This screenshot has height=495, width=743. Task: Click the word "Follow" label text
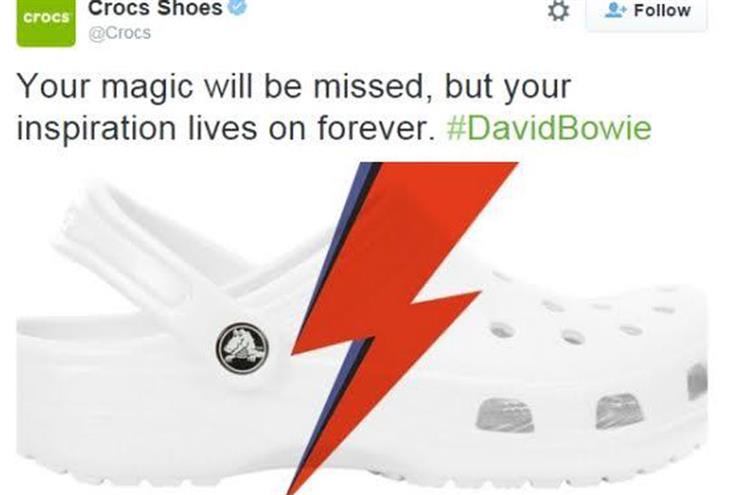point(662,10)
